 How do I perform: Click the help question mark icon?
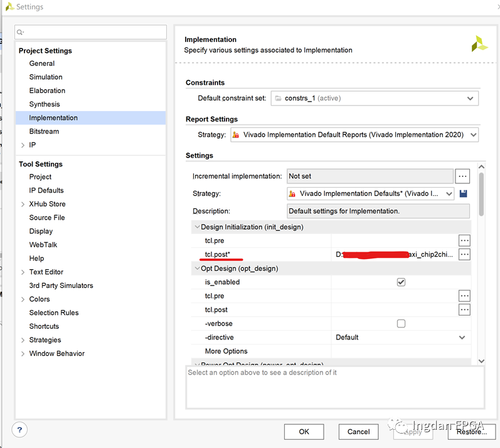[x=20, y=430]
